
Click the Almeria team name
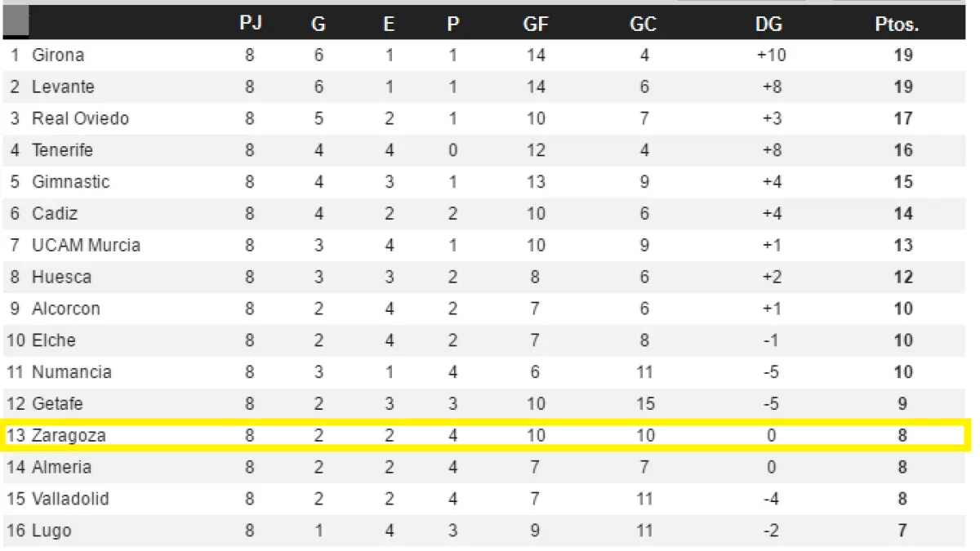61,468
